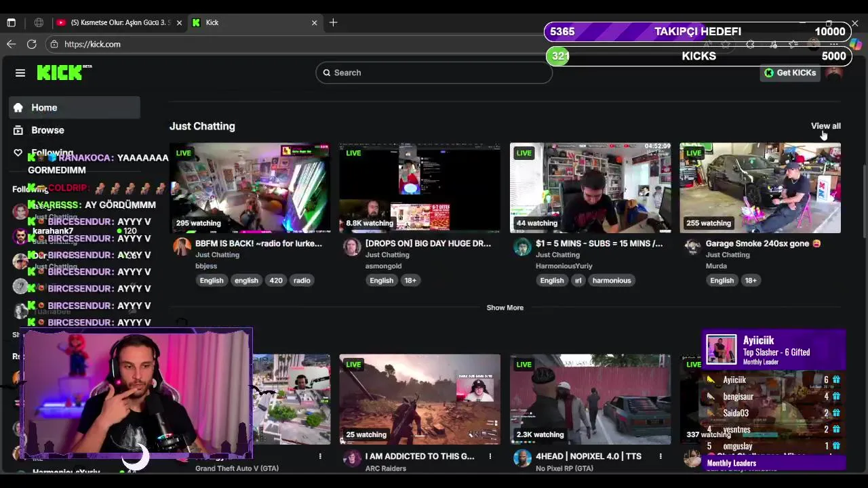Open the stream title $1 = 5 MINS - SUBS
This screenshot has width=868, height=488.
(x=599, y=243)
